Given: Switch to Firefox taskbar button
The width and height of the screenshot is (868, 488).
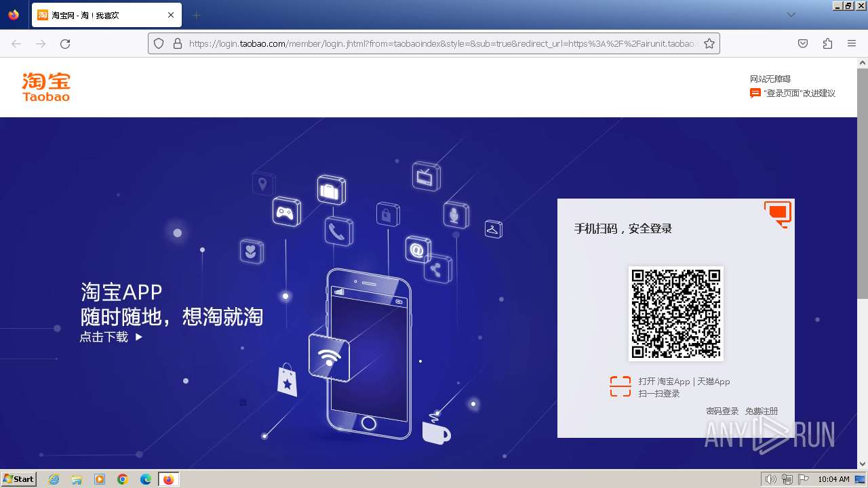Looking at the screenshot, I should 168,479.
